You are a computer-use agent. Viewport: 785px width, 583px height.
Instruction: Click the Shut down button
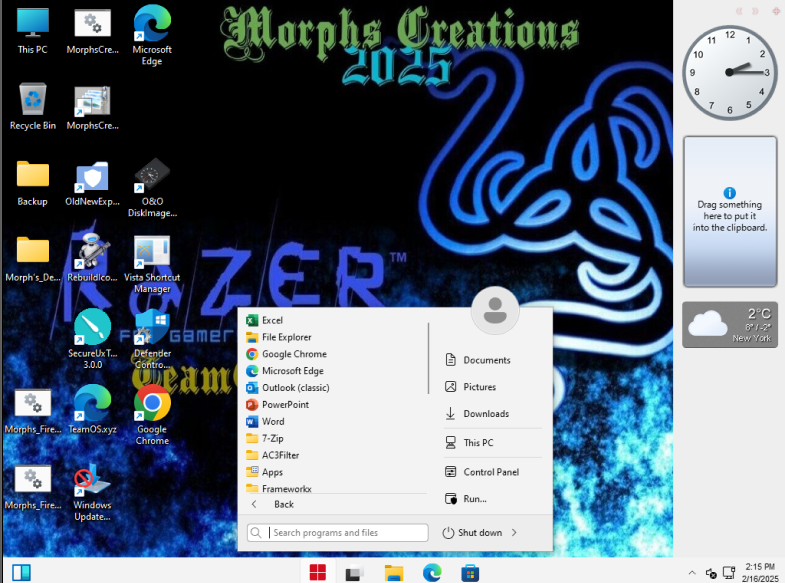pyautogui.click(x=472, y=532)
